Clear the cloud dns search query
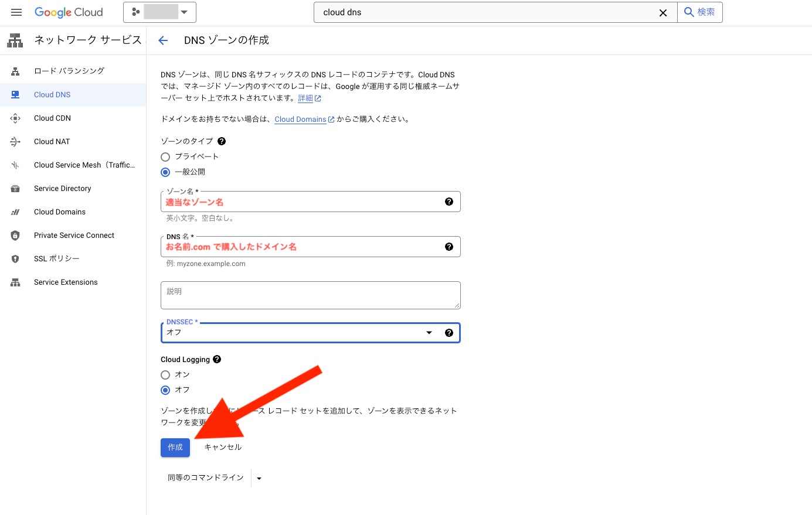812x515 pixels. pos(663,12)
